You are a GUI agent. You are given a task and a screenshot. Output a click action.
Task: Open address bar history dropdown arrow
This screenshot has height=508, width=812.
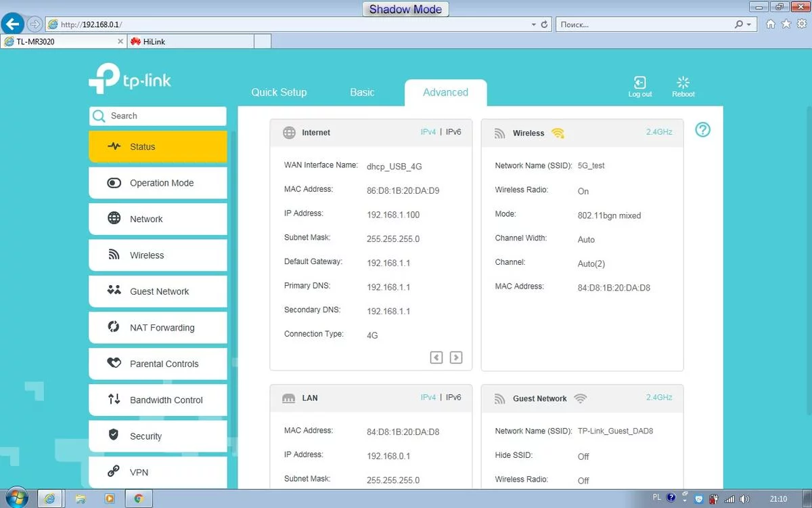(533, 24)
